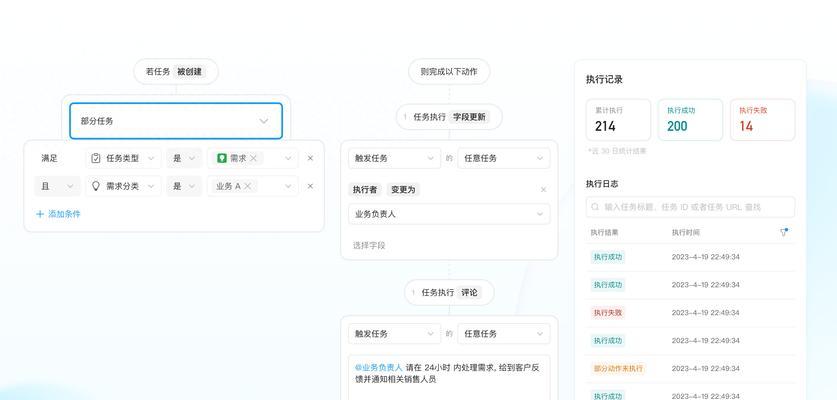
Task: Open the 是 operator dropdown for 需求分类
Action: point(184,186)
